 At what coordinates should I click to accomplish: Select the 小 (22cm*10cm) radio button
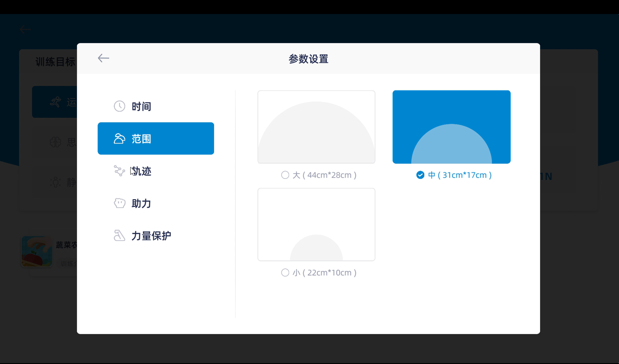click(285, 273)
